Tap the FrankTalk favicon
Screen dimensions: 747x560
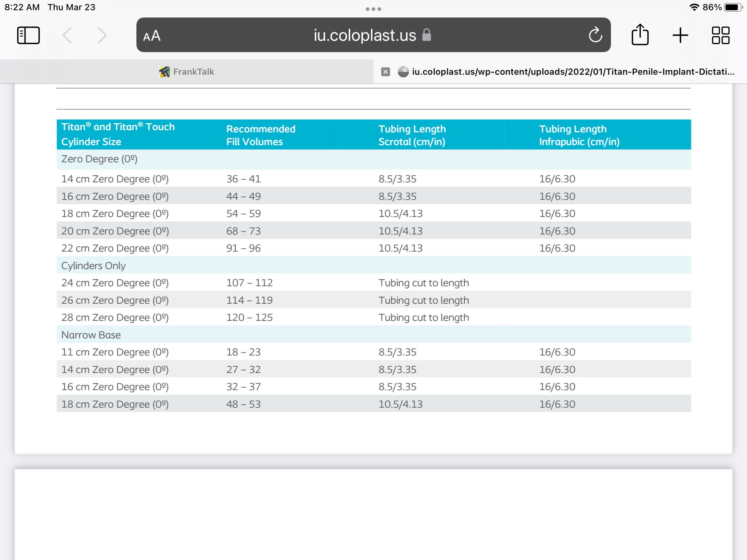coord(165,72)
